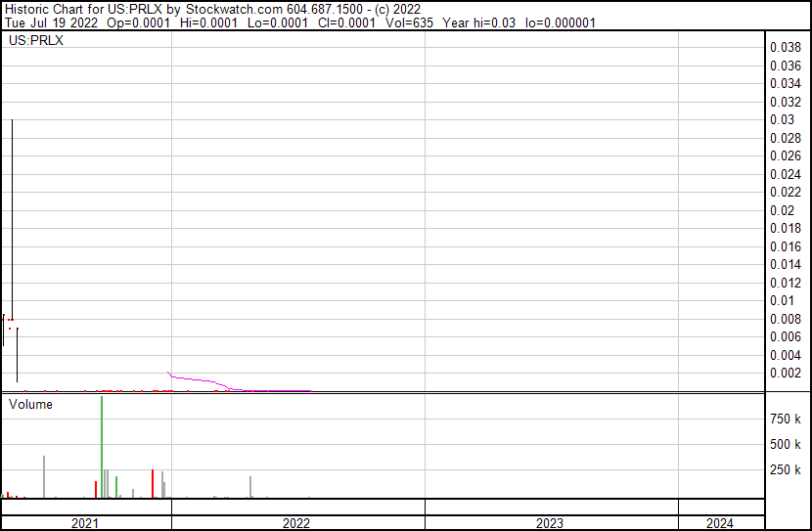Click the tallest red volume bar
The width and height of the screenshot is (812, 531).
coord(153,483)
